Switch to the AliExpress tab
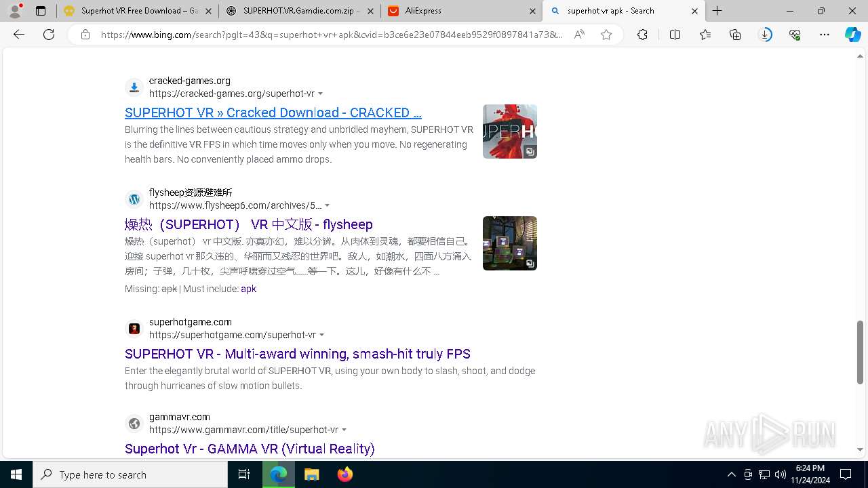 pyautogui.click(x=461, y=11)
